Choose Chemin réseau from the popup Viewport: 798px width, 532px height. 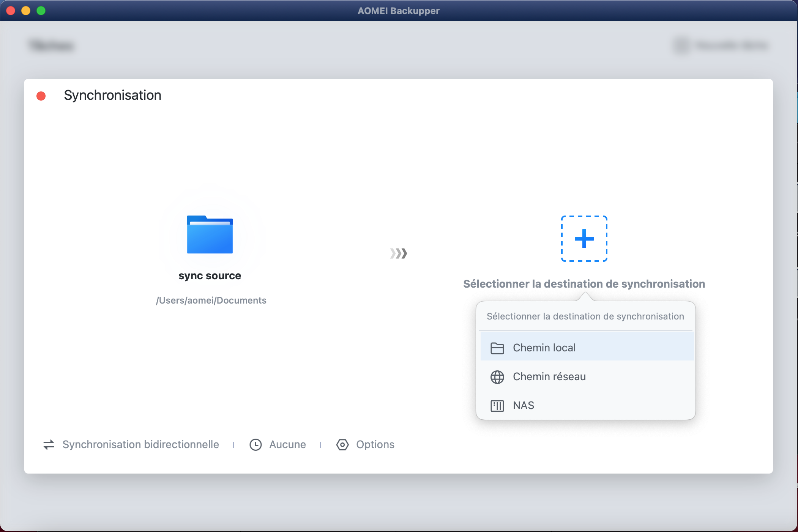(x=549, y=377)
